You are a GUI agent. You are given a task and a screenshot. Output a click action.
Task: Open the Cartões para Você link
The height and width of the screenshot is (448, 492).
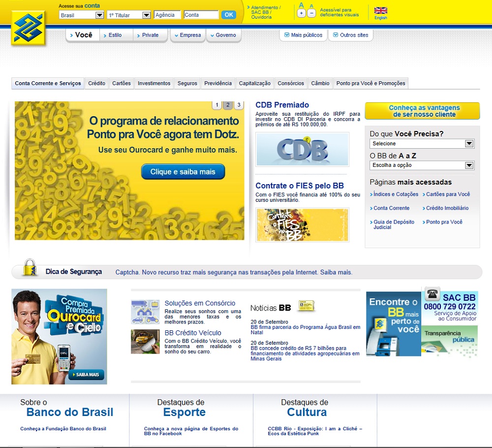(448, 194)
